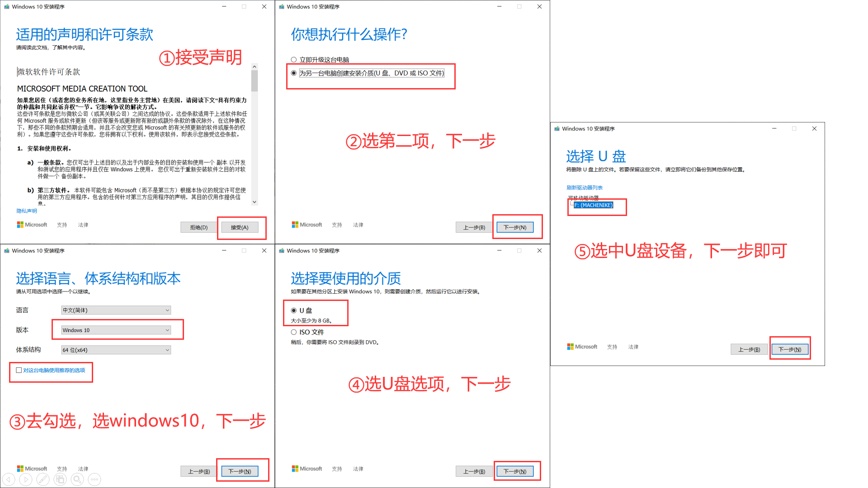Click 刷新驱动器列表 refresh link

[x=584, y=188]
